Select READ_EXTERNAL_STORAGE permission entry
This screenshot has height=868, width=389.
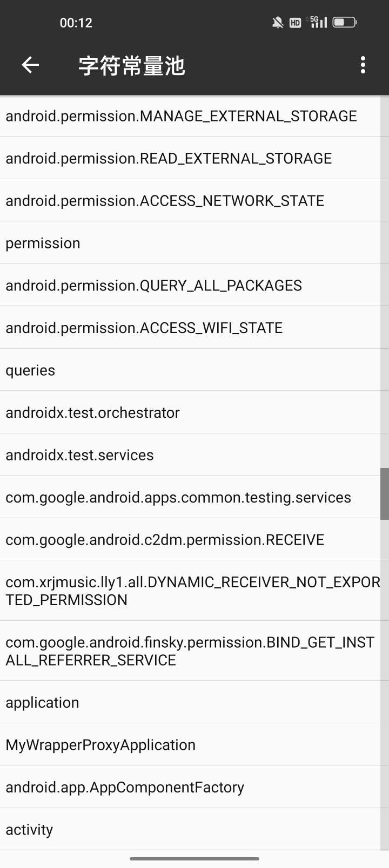tap(190, 158)
